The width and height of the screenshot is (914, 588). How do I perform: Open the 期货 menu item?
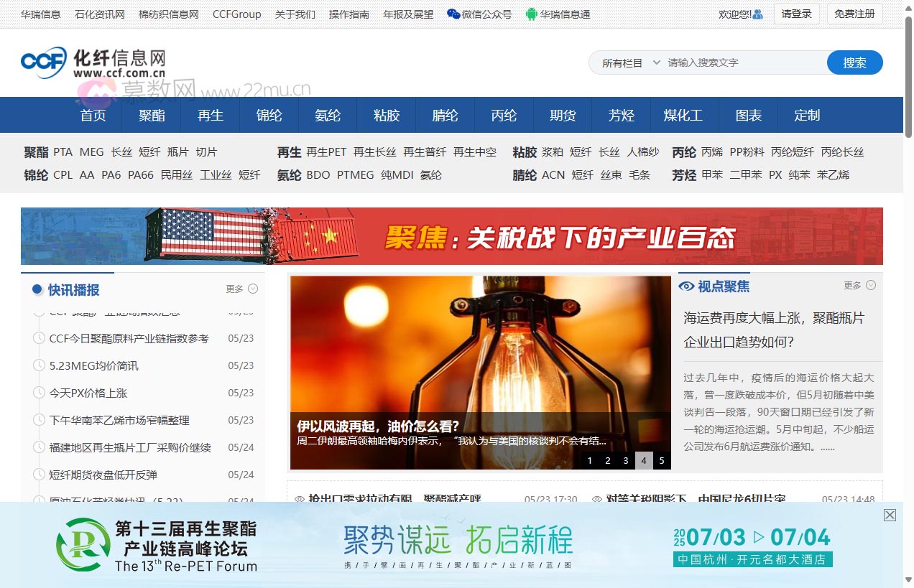(562, 115)
